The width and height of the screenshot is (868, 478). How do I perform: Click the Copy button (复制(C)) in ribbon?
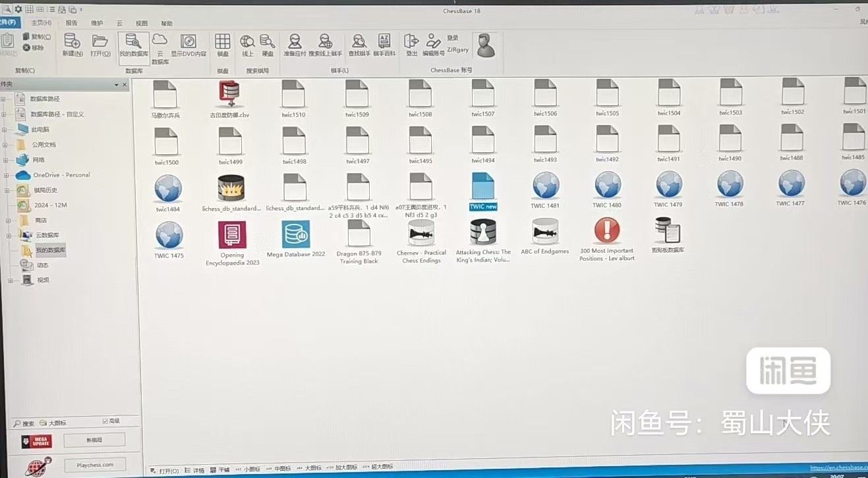click(36, 37)
